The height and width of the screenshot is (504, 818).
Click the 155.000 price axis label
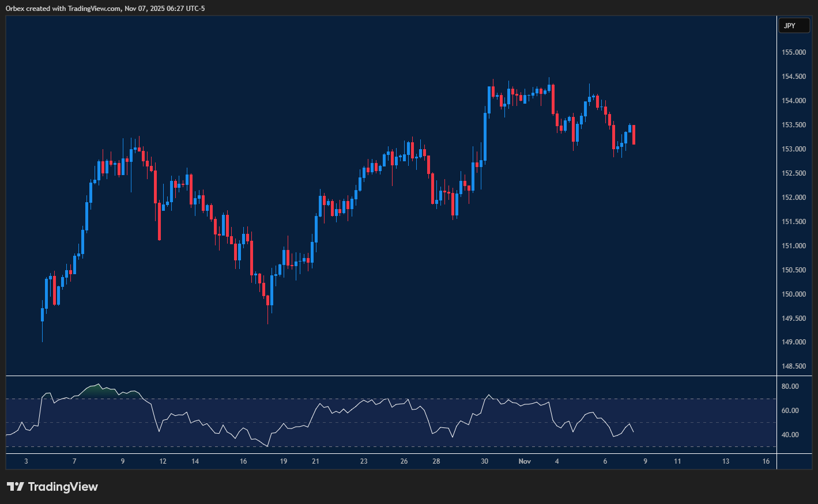pos(793,52)
